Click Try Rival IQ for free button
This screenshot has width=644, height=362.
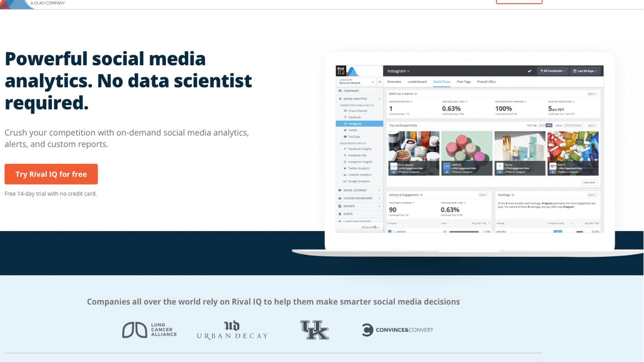(x=51, y=174)
